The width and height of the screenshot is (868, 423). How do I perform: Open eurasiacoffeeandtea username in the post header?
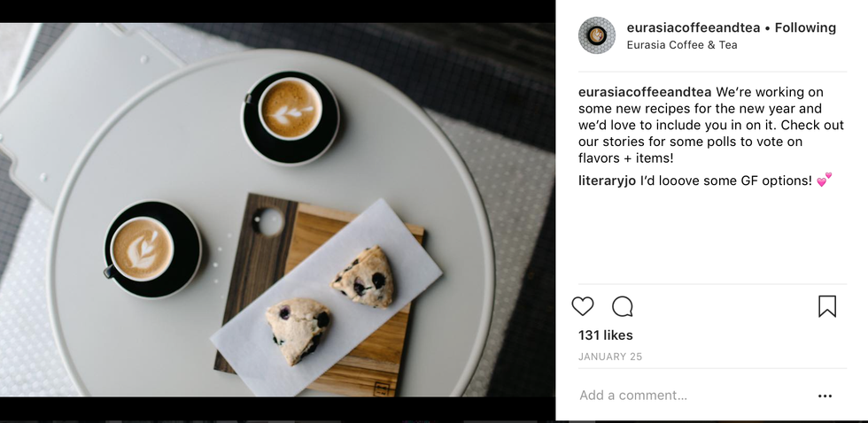click(693, 27)
